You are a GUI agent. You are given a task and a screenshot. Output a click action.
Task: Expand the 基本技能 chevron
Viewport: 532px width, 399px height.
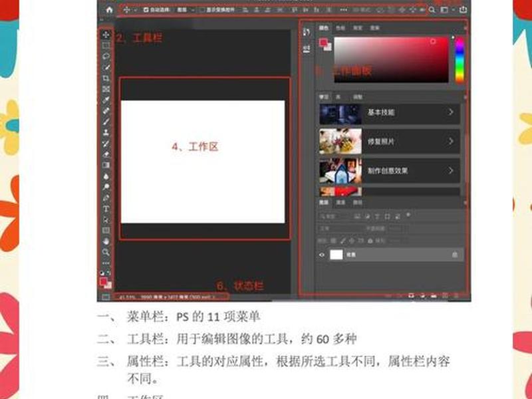tap(451, 112)
